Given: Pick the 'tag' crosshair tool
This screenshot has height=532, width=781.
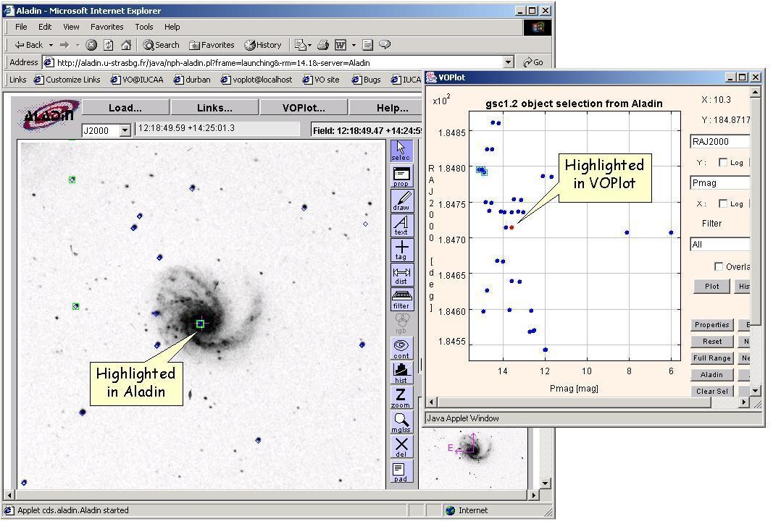Looking at the screenshot, I should (401, 250).
